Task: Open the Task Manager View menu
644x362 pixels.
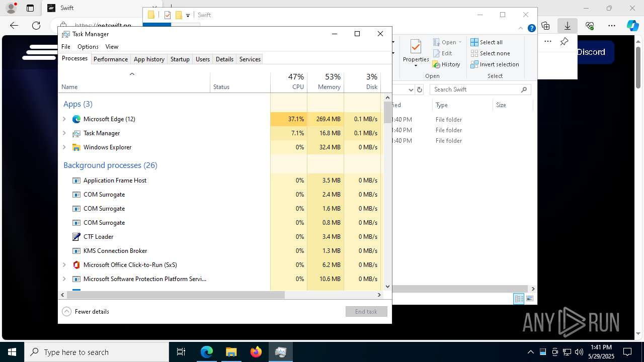Action: [112, 47]
